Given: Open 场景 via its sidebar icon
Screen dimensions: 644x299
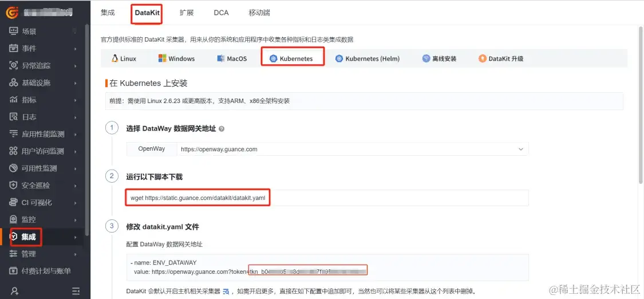Looking at the screenshot, I should (x=14, y=31).
